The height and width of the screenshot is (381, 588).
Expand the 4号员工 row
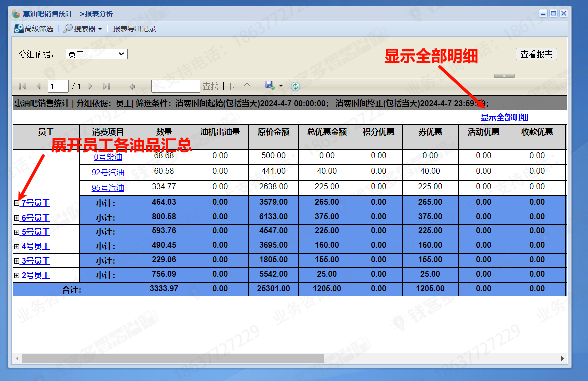(x=17, y=247)
